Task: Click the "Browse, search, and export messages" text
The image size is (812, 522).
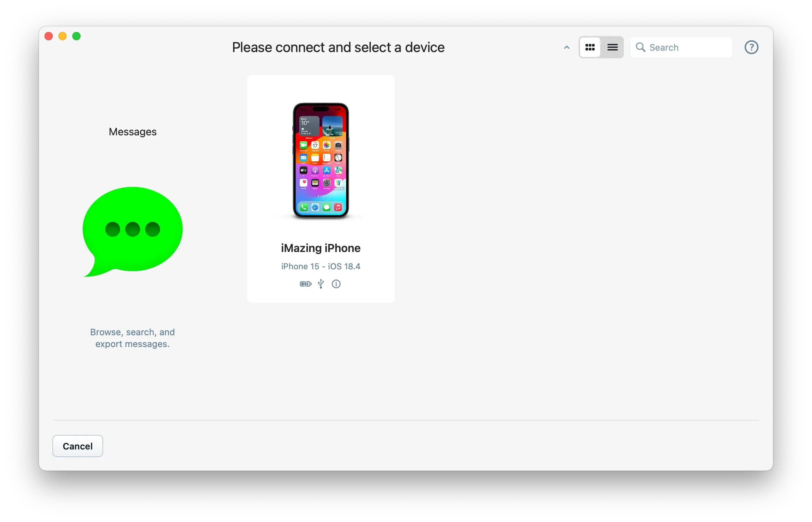Action: 132,338
